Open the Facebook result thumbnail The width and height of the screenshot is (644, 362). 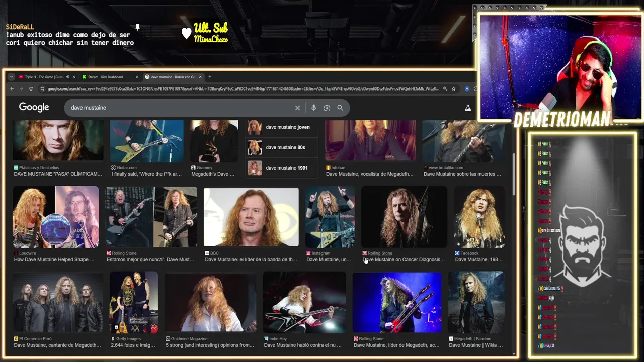click(x=479, y=217)
